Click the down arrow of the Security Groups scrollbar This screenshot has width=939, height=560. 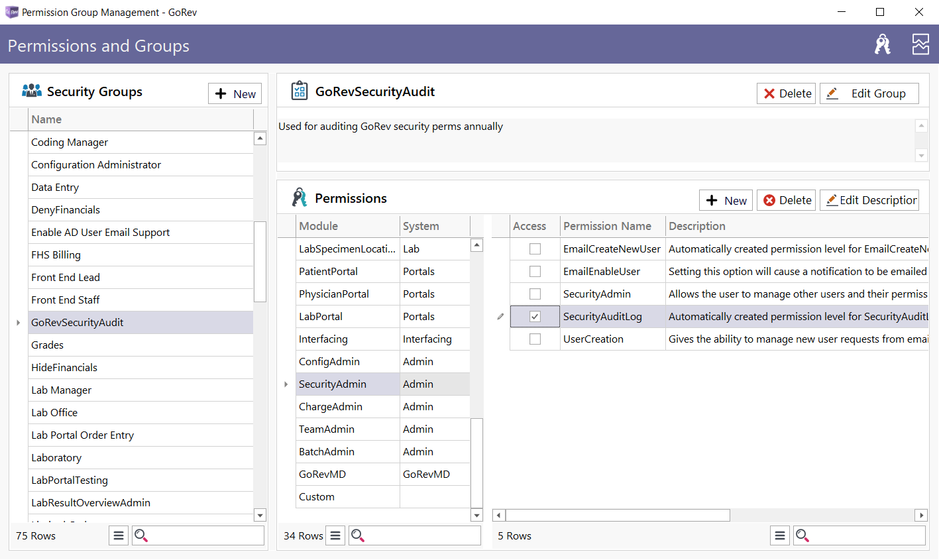coord(260,516)
